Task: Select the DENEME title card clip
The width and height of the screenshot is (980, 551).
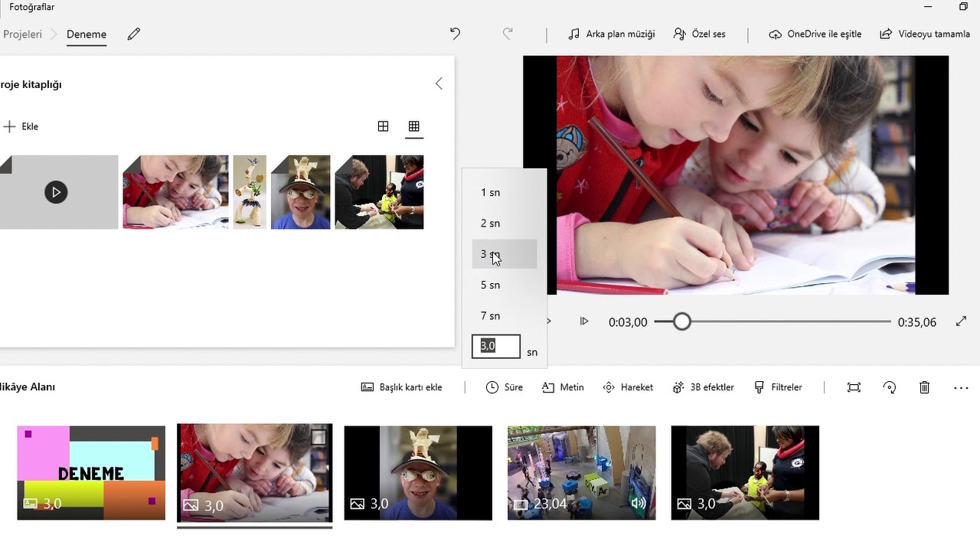Action: click(91, 473)
